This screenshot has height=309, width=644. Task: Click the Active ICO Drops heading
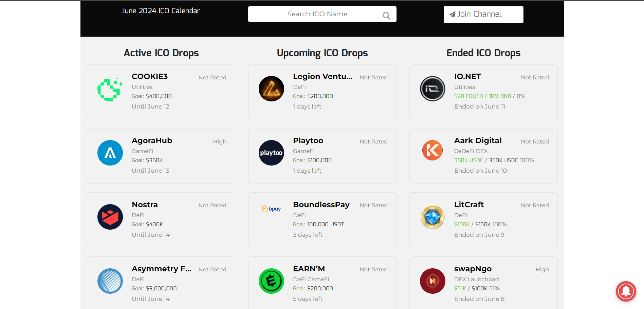click(161, 53)
